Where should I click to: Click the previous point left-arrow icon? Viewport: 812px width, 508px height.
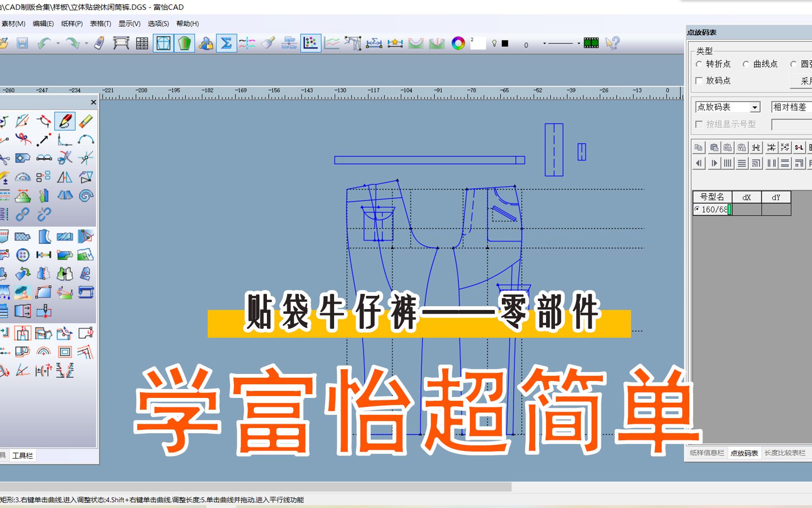click(699, 163)
